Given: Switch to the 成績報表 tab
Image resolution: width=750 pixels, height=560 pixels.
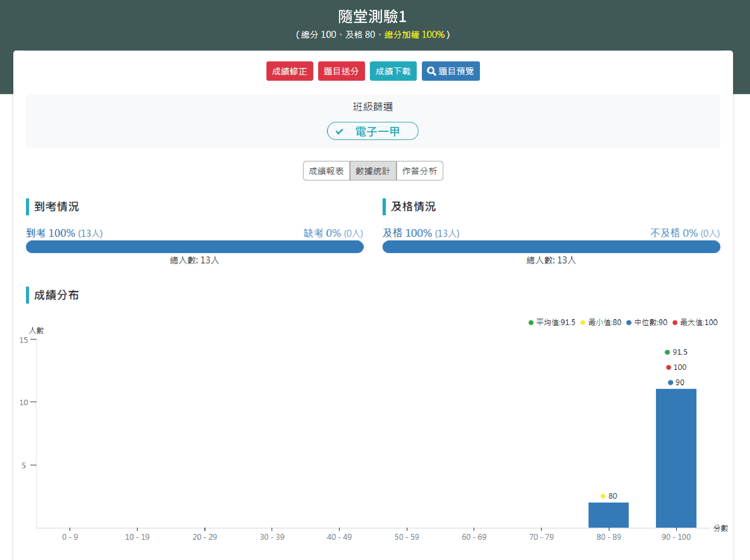Looking at the screenshot, I should click(327, 171).
